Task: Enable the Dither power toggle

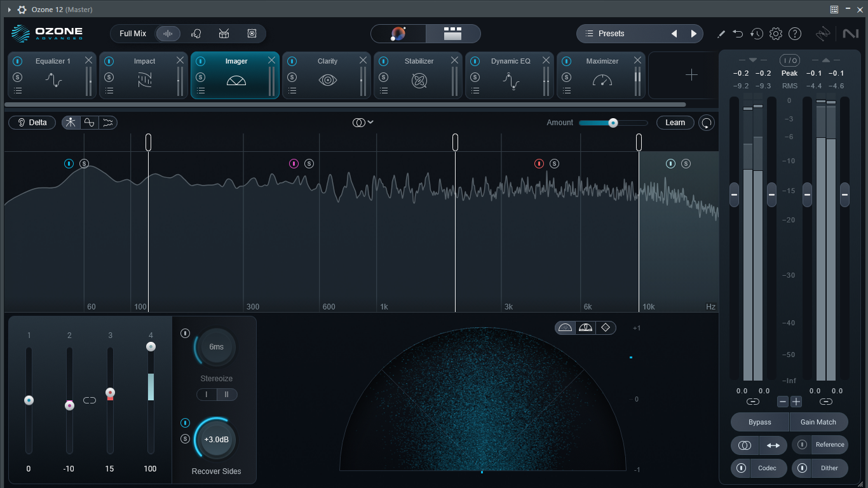Action: click(x=803, y=468)
